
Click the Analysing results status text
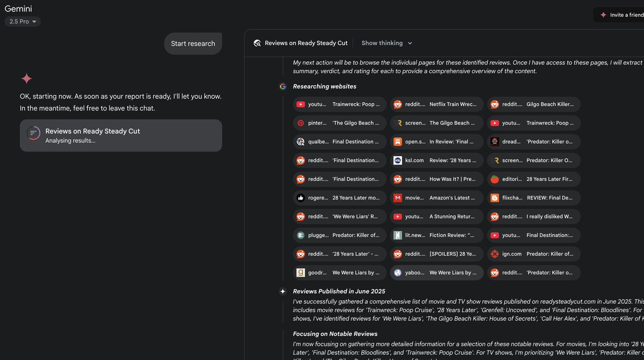[70, 141]
